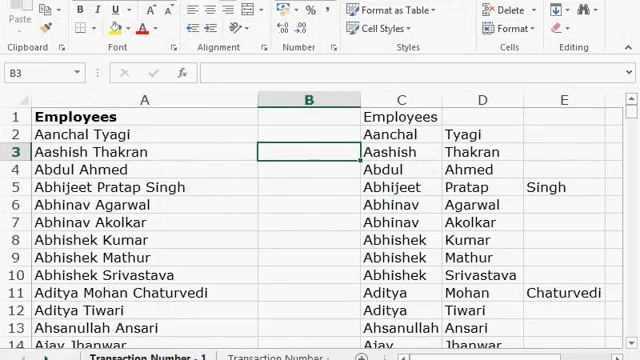Viewport: 640px width, 360px height.
Task: Apply yellow fill color bucket
Action: tap(116, 28)
